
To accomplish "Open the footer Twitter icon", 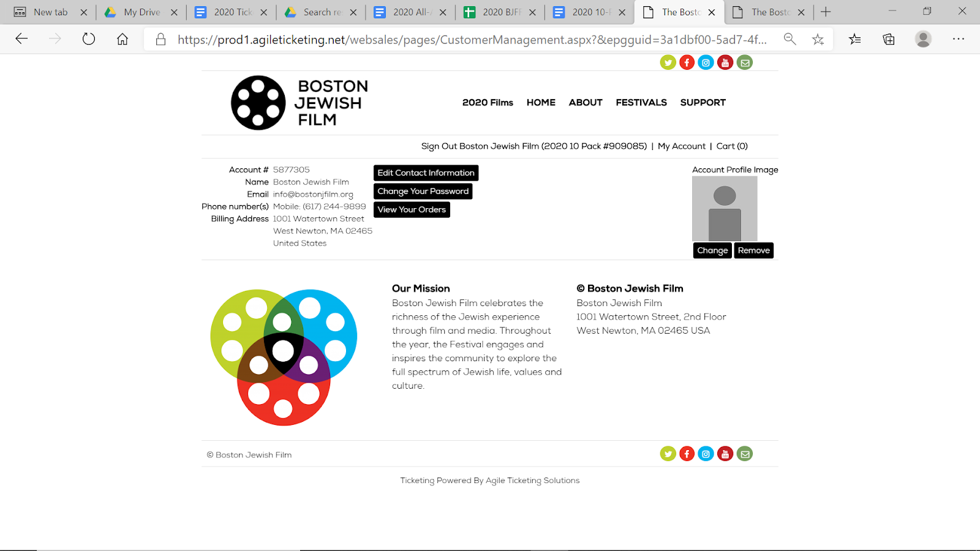I will pyautogui.click(x=668, y=454).
